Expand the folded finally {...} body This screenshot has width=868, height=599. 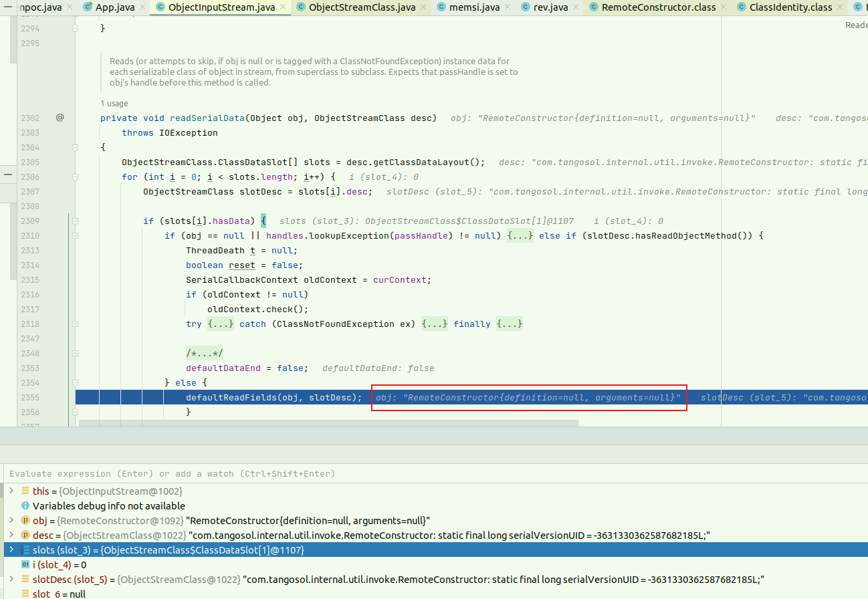pyautogui.click(x=510, y=324)
